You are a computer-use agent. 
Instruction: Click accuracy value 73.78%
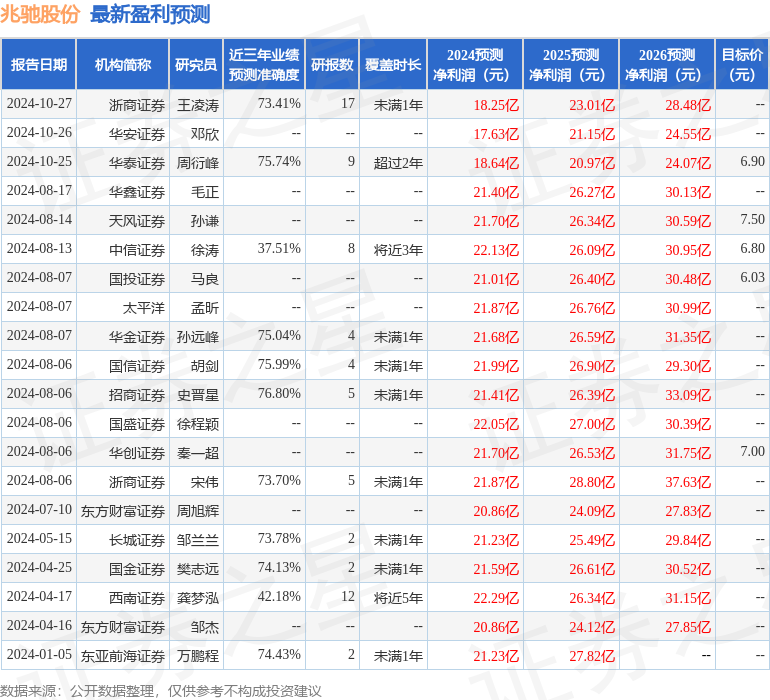[x=279, y=538]
